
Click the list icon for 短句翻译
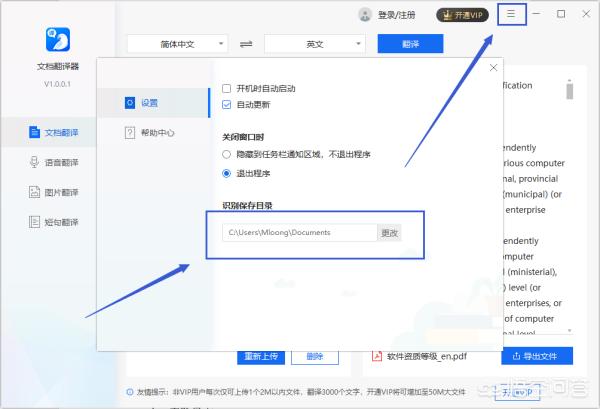pos(34,222)
